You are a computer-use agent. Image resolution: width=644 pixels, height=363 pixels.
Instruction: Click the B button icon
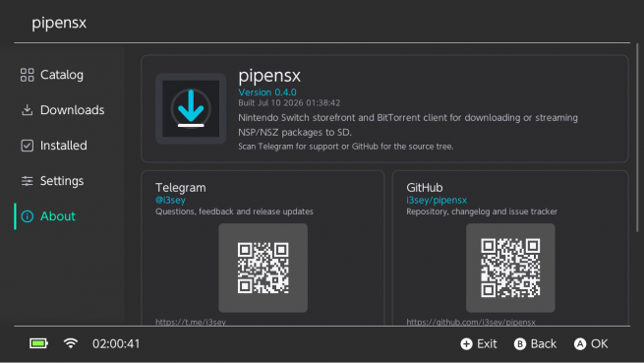520,343
